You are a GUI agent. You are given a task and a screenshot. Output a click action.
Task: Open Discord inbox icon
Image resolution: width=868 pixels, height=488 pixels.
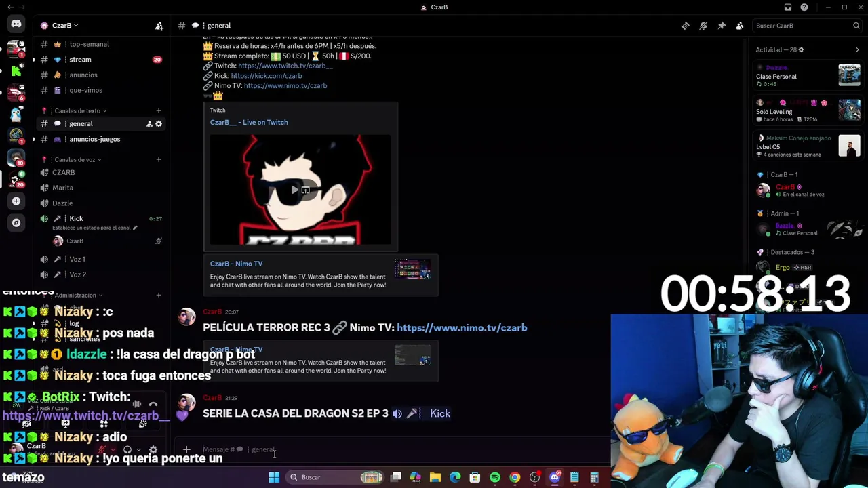(788, 7)
